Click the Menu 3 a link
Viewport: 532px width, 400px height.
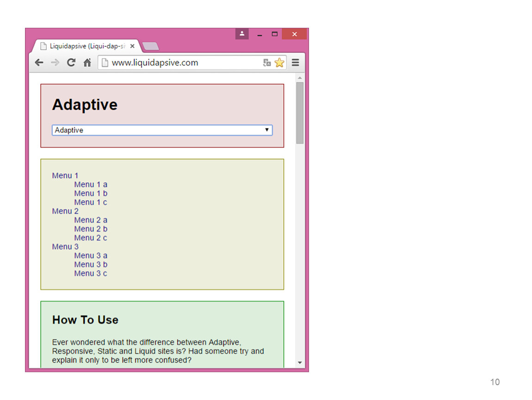91,256
